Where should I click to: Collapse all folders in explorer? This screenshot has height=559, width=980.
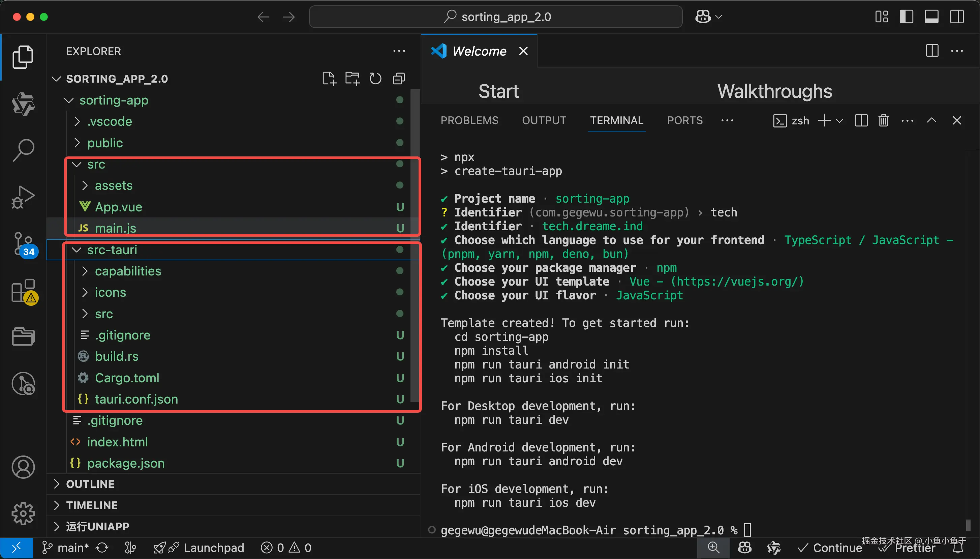(399, 79)
